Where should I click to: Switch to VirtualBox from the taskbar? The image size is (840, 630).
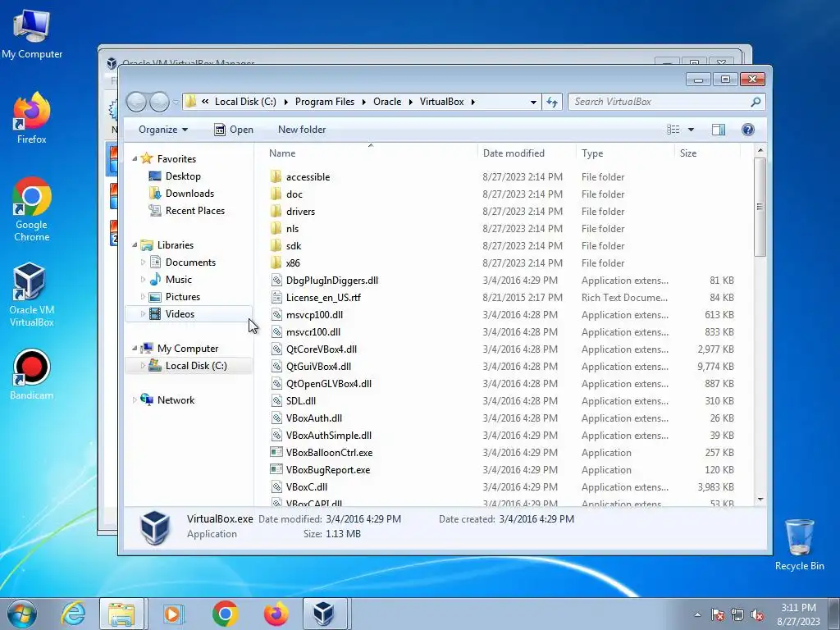click(x=324, y=614)
